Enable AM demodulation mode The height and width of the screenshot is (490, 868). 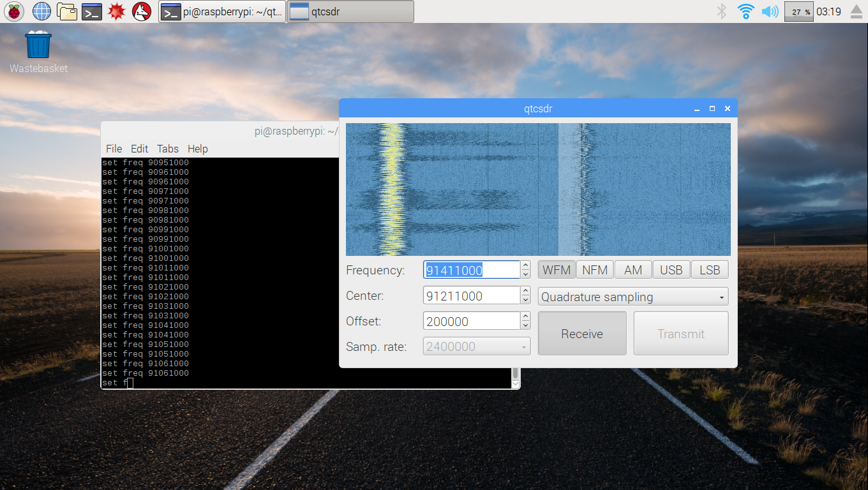pos(632,269)
